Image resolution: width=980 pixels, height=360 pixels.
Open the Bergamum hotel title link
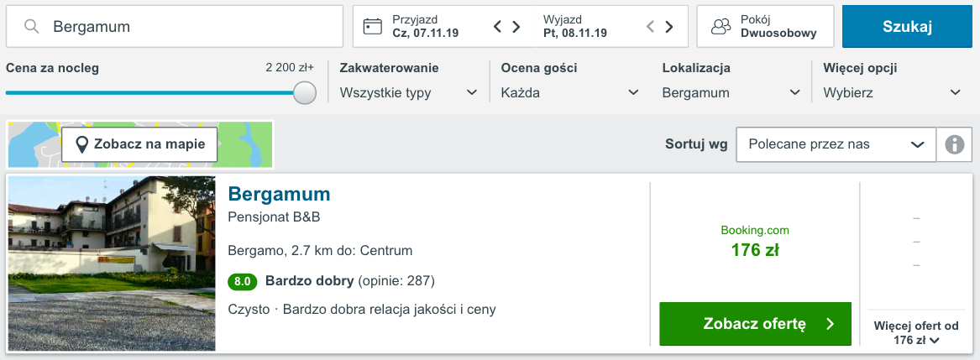[280, 194]
